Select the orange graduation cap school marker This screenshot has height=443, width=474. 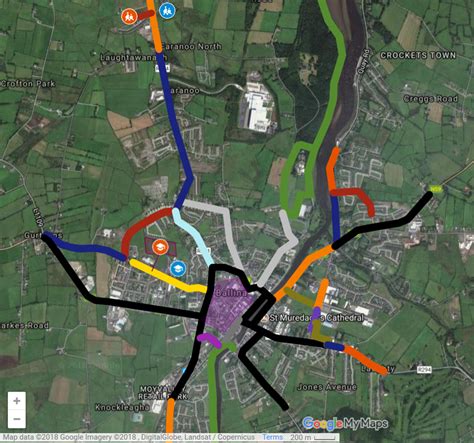coord(160,247)
